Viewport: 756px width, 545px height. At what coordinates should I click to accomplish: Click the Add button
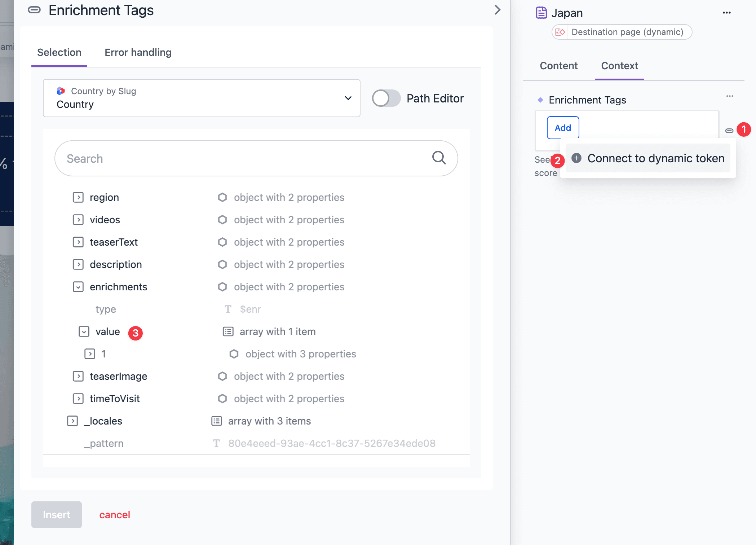[x=563, y=128]
